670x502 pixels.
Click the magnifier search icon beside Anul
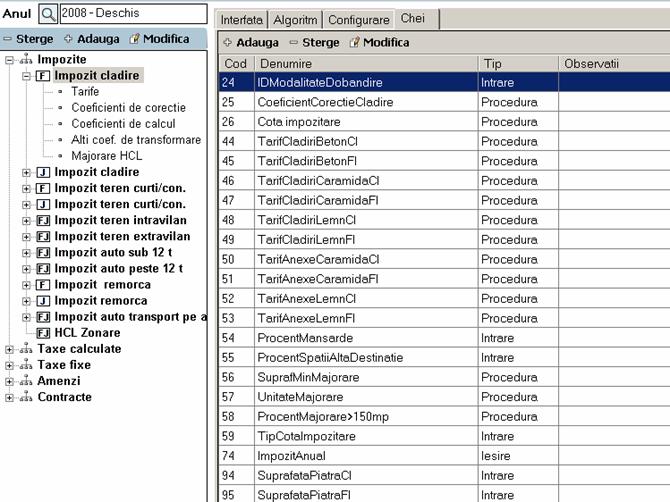[x=48, y=16]
